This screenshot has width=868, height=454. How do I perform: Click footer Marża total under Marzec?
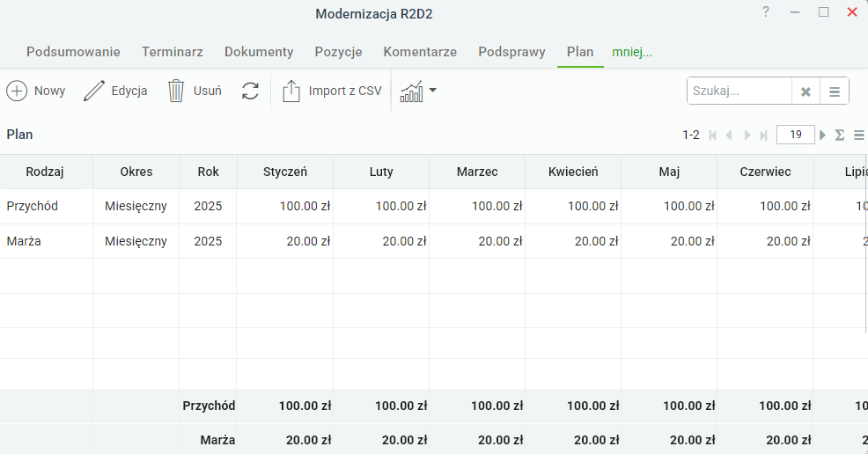pyautogui.click(x=500, y=440)
